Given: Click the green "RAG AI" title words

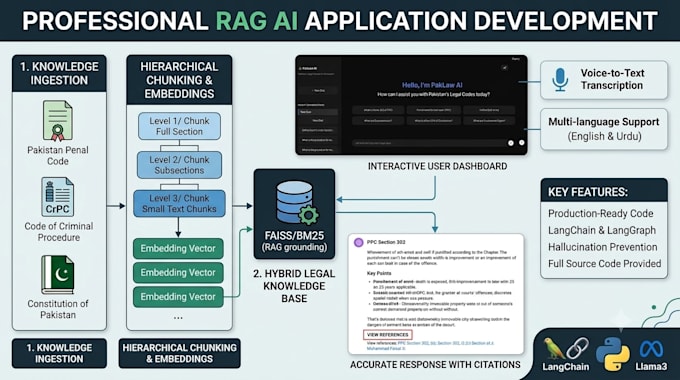Looking at the screenshot, I should click(x=257, y=21).
